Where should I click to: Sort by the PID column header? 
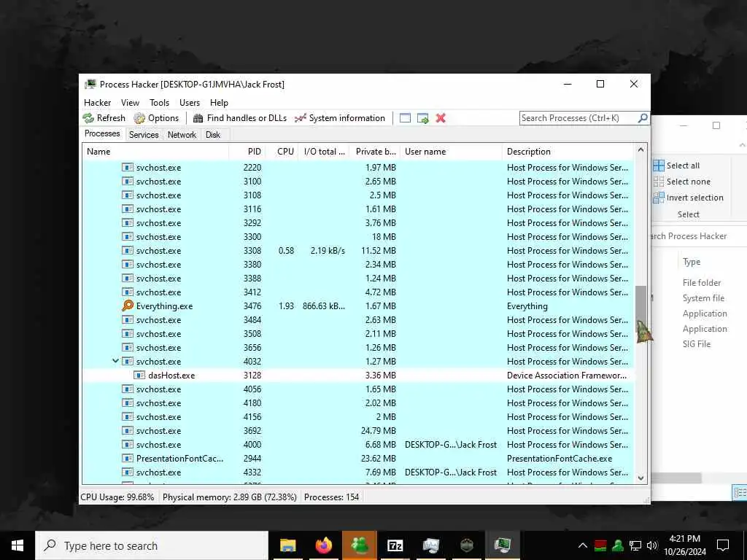247,152
